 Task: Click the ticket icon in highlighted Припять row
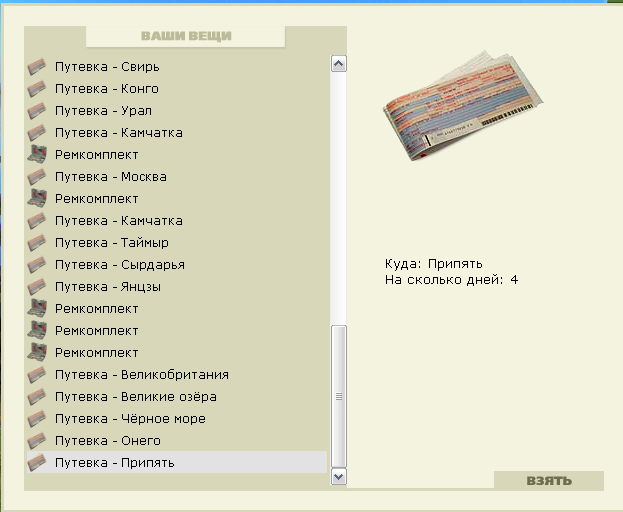(x=37, y=463)
